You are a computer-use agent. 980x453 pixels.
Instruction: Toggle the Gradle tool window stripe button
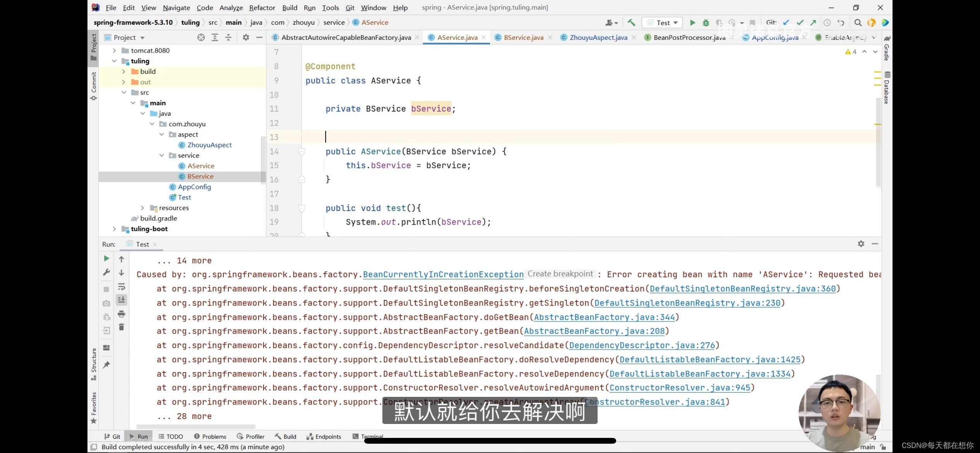tap(887, 48)
